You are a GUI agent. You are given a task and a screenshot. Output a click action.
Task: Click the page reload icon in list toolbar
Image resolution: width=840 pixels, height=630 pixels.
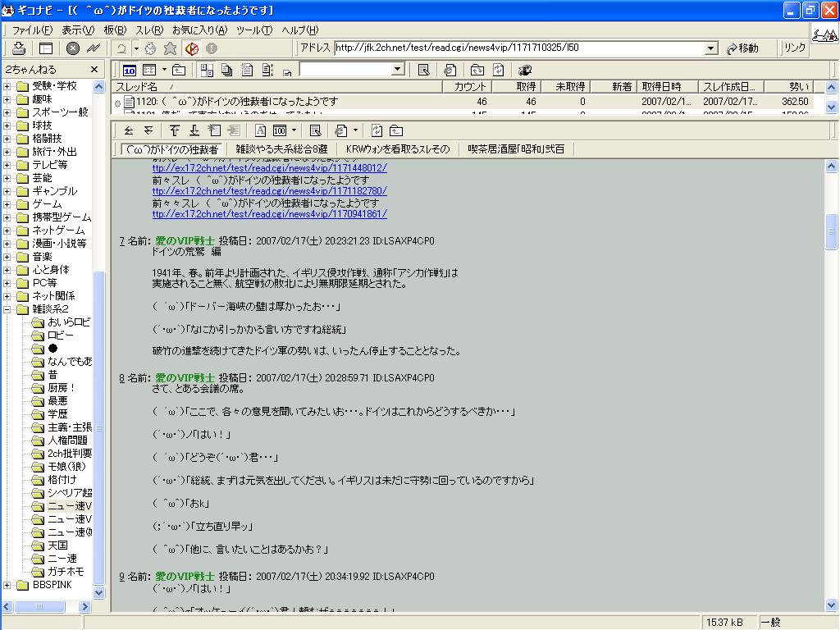(499, 71)
